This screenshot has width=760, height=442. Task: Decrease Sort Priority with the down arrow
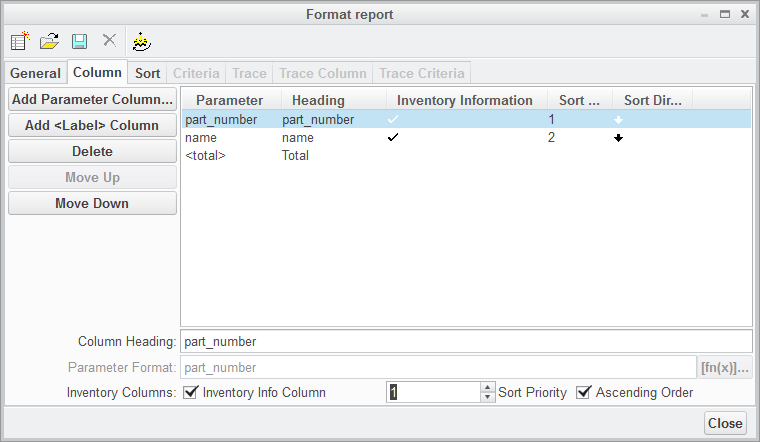click(488, 397)
